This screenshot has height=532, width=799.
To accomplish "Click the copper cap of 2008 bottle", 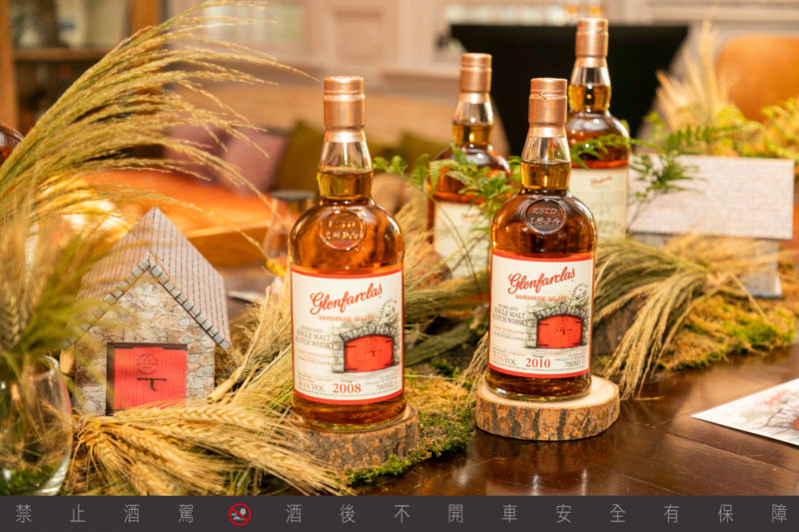I will pyautogui.click(x=344, y=102).
